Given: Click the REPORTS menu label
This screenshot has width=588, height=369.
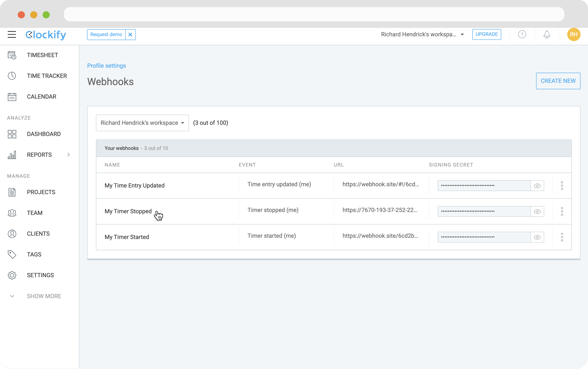Looking at the screenshot, I should (x=39, y=155).
